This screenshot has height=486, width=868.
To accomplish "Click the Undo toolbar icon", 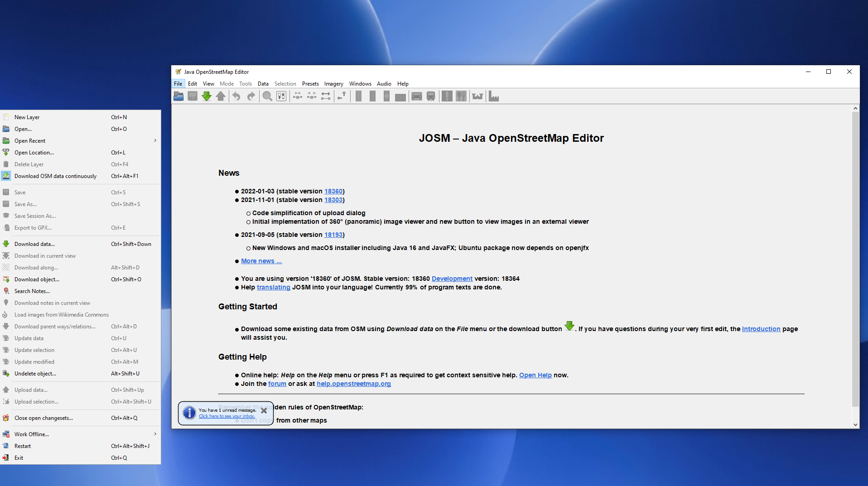I will 236,96.
